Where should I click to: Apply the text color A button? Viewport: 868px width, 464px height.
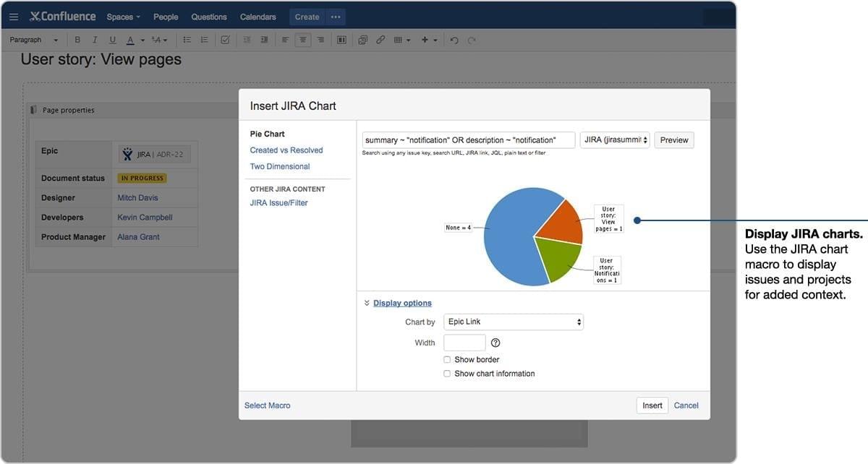pos(130,40)
